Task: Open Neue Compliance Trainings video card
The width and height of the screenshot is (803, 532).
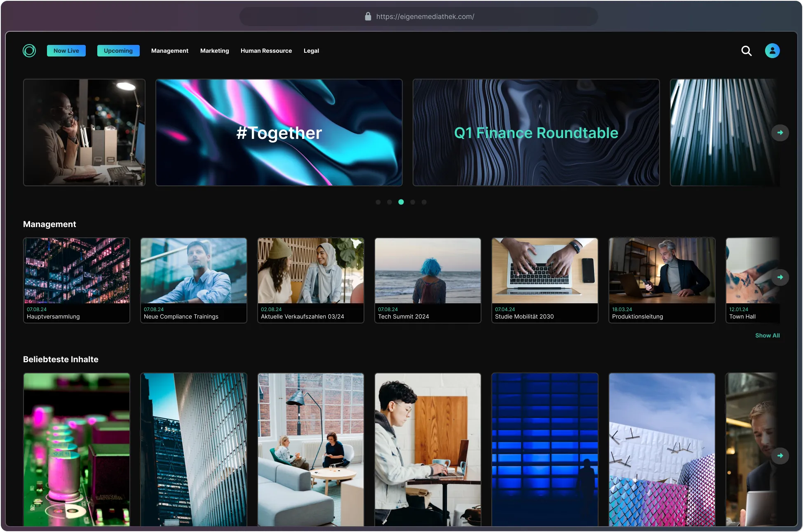Action: [194, 280]
